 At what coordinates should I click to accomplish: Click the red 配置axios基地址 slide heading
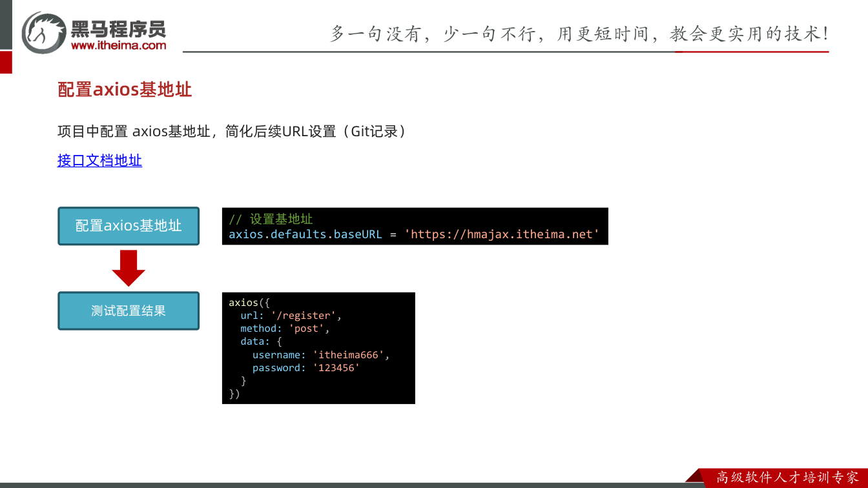coord(125,89)
